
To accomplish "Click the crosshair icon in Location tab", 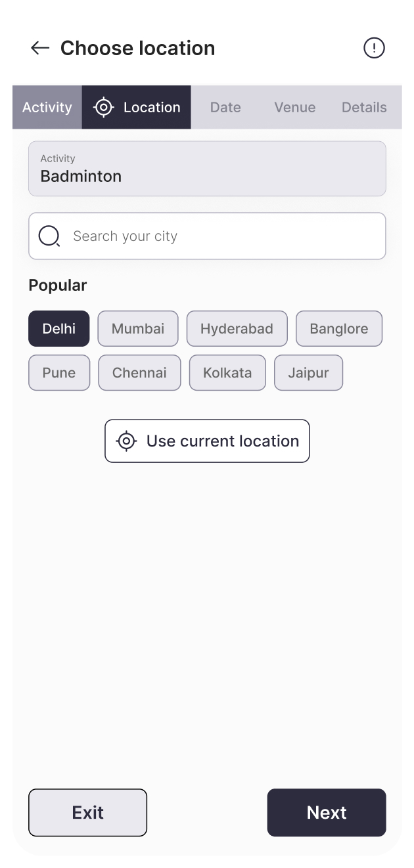I will 104,107.
